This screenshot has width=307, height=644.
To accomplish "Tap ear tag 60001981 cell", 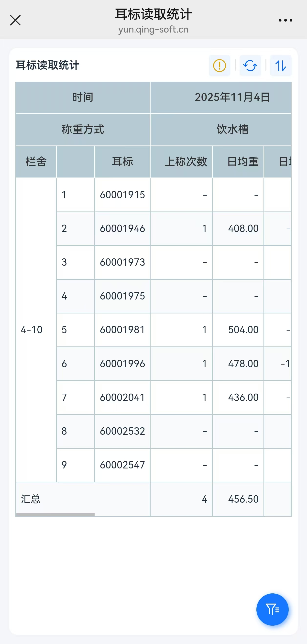I will pyautogui.click(x=122, y=330).
